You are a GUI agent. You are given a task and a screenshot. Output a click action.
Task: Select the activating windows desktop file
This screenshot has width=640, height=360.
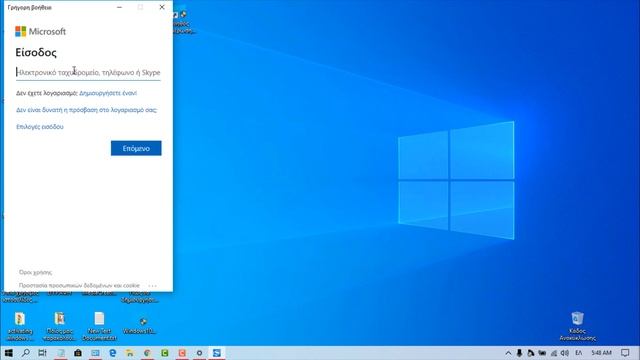(20, 326)
